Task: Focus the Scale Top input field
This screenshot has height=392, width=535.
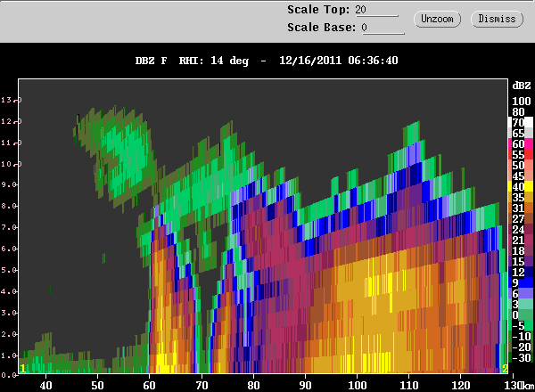Action: tap(376, 10)
